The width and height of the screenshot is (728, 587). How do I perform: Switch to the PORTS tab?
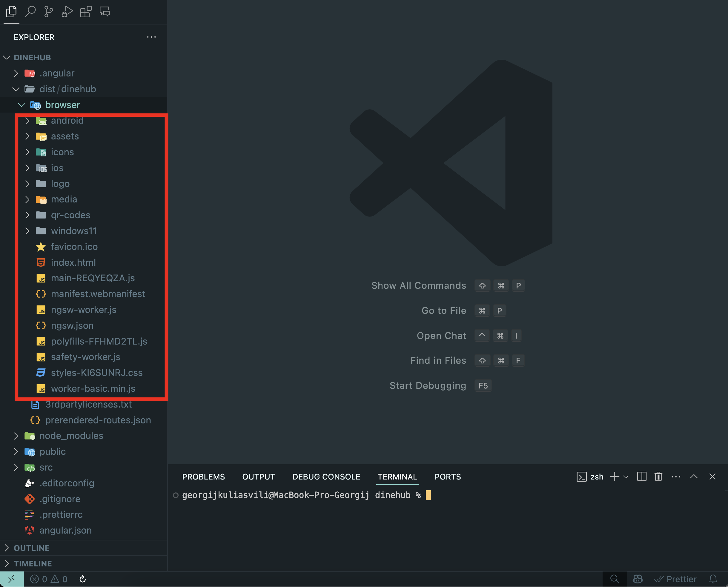447,477
